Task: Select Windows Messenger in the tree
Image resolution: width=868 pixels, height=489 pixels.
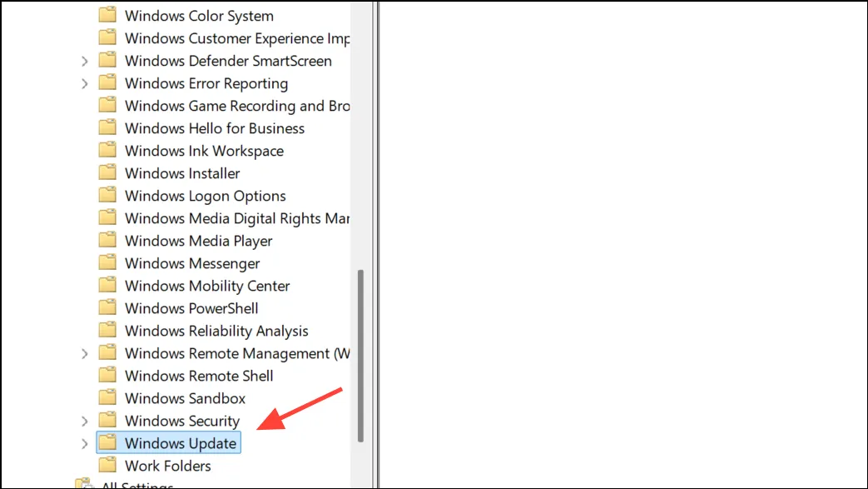Action: (x=192, y=263)
